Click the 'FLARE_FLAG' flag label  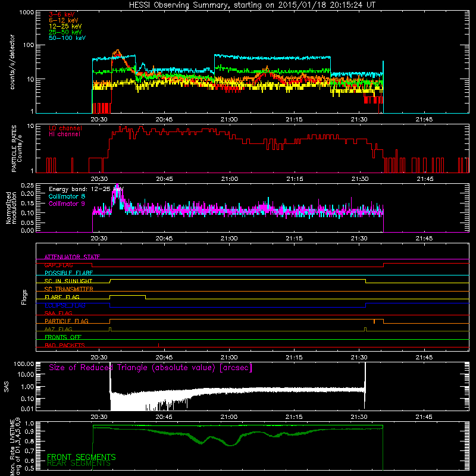click(x=62, y=297)
